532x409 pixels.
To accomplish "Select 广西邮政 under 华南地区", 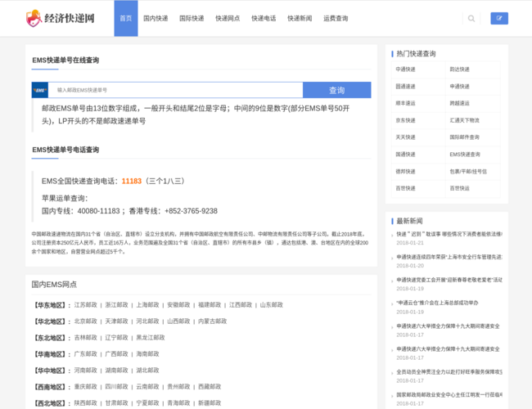I will (x=117, y=353).
